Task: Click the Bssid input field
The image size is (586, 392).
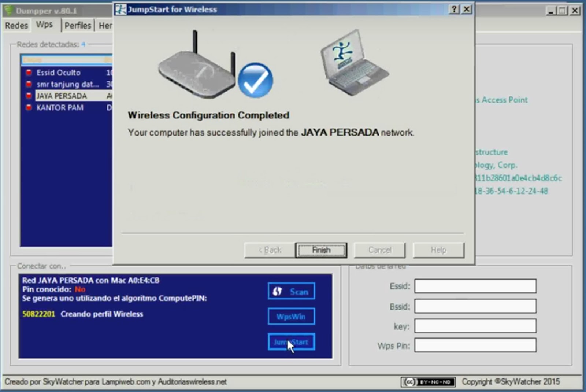Action: [475, 306]
